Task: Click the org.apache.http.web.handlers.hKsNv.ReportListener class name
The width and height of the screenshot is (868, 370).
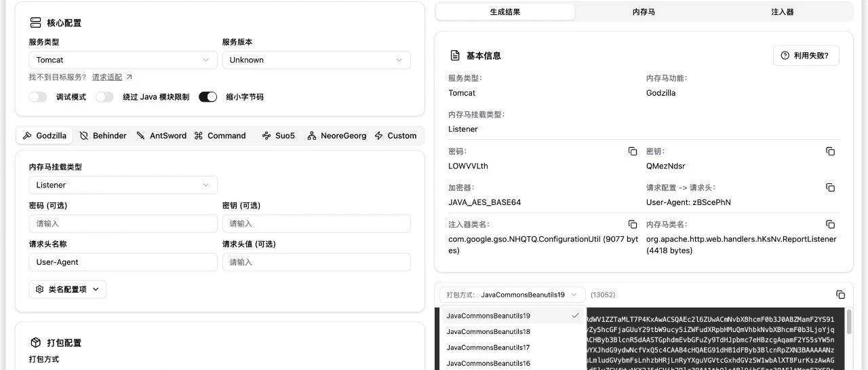Action: pos(741,244)
